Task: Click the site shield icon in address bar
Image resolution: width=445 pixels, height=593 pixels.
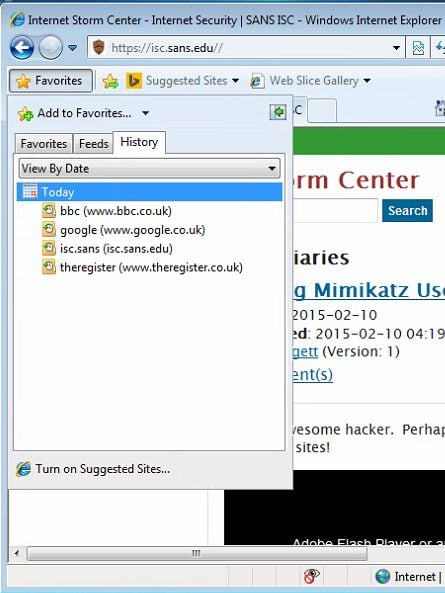Action: tap(99, 47)
